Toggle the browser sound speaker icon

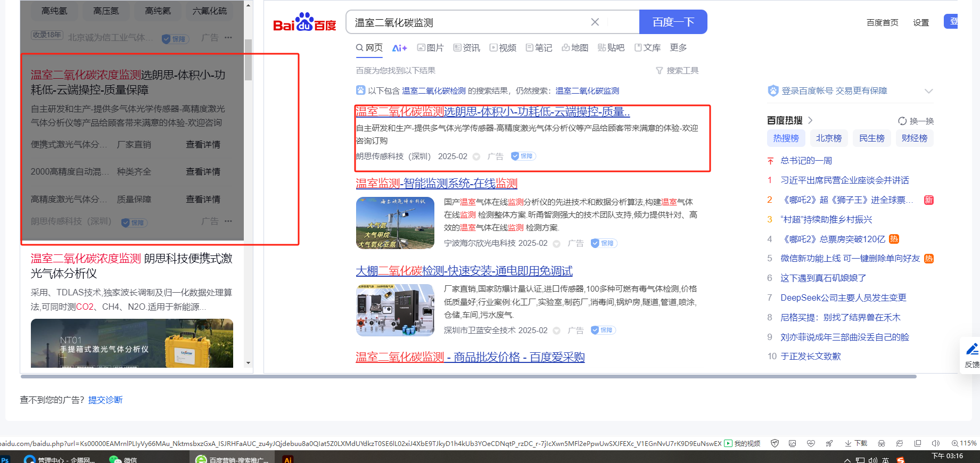(x=936, y=443)
